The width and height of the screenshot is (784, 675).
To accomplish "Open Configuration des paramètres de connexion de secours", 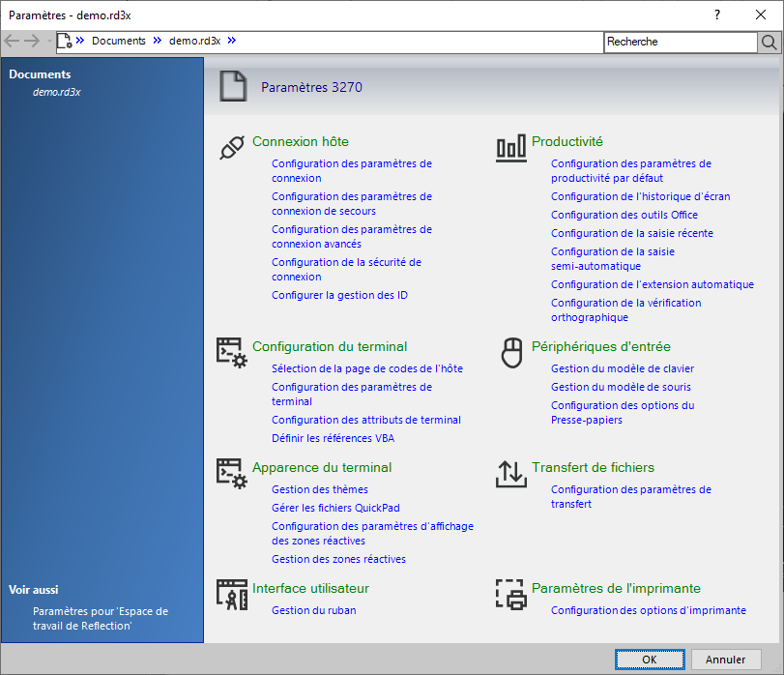I will click(x=352, y=204).
